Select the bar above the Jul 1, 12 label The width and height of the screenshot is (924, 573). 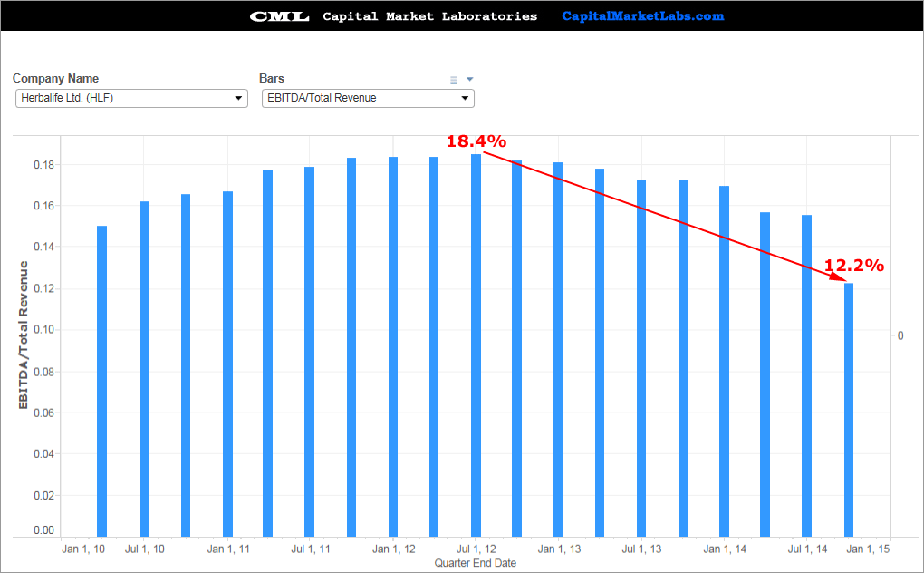pyautogui.click(x=476, y=345)
